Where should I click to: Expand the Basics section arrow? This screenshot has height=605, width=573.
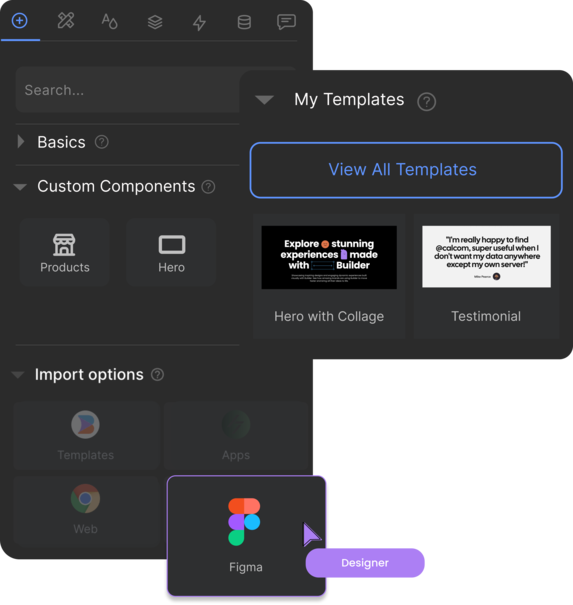[21, 142]
